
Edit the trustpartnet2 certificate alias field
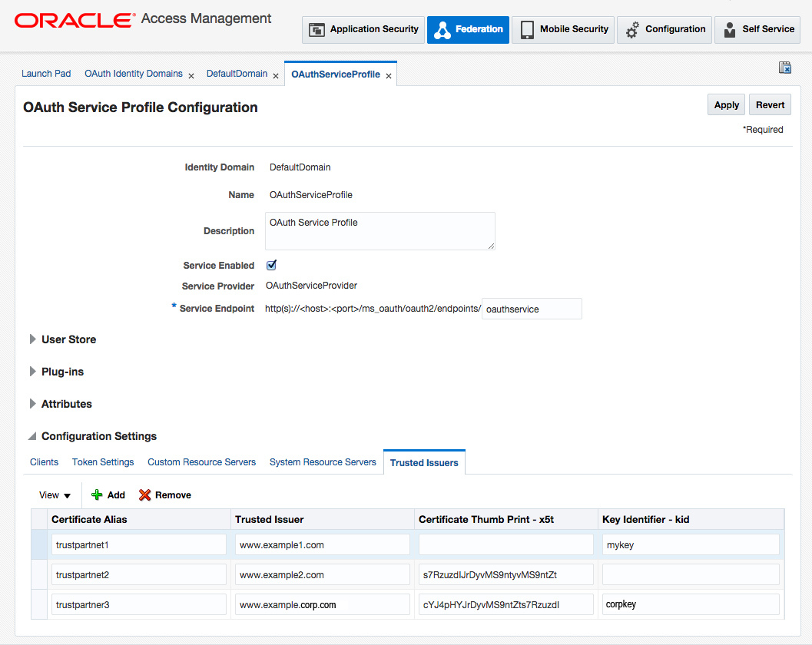[x=139, y=574]
